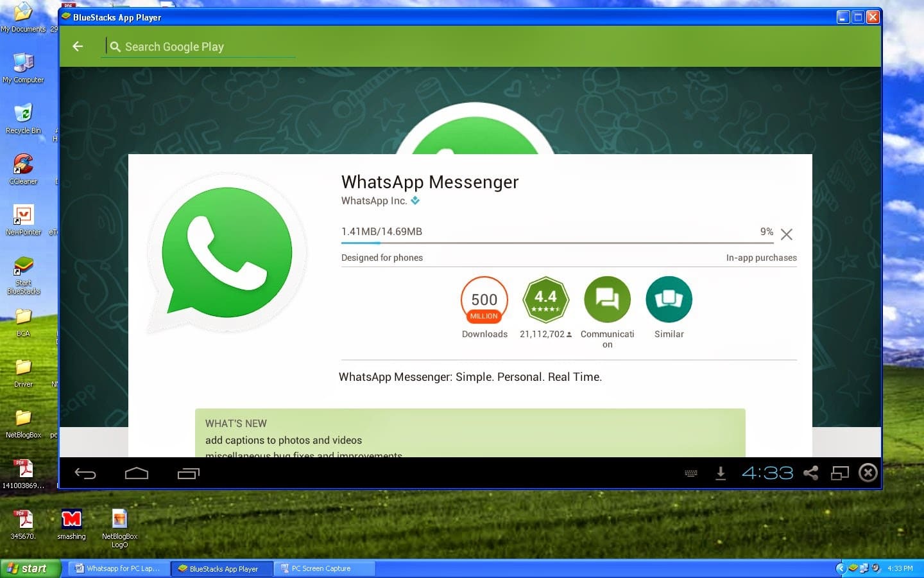
Task: Cancel the WhatsApp download with the X
Action: point(786,234)
